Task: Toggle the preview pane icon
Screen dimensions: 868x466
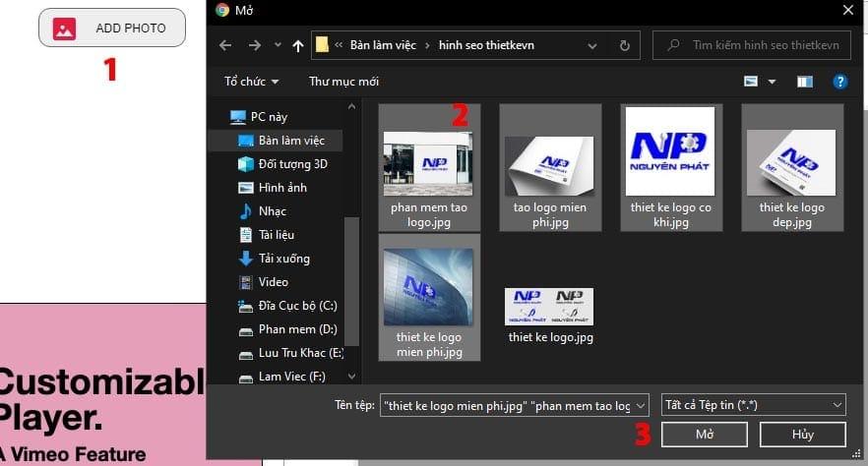Action: (x=805, y=82)
